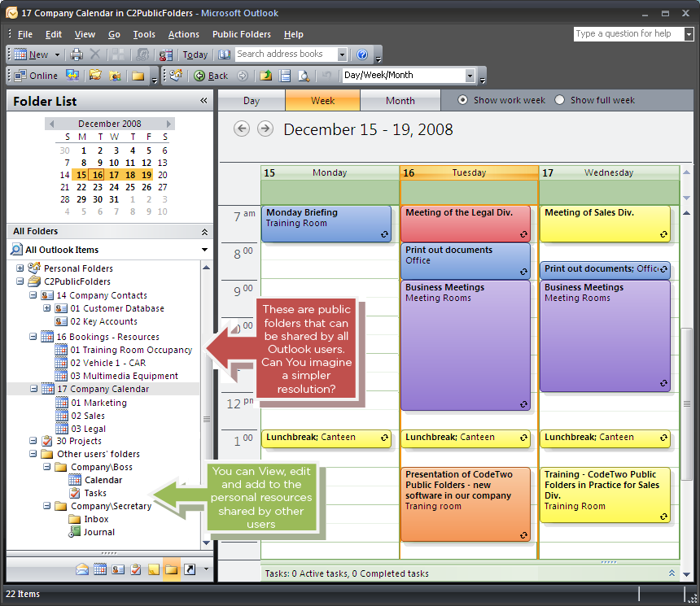Select 03 Multimedia Equipment folder

[124, 376]
